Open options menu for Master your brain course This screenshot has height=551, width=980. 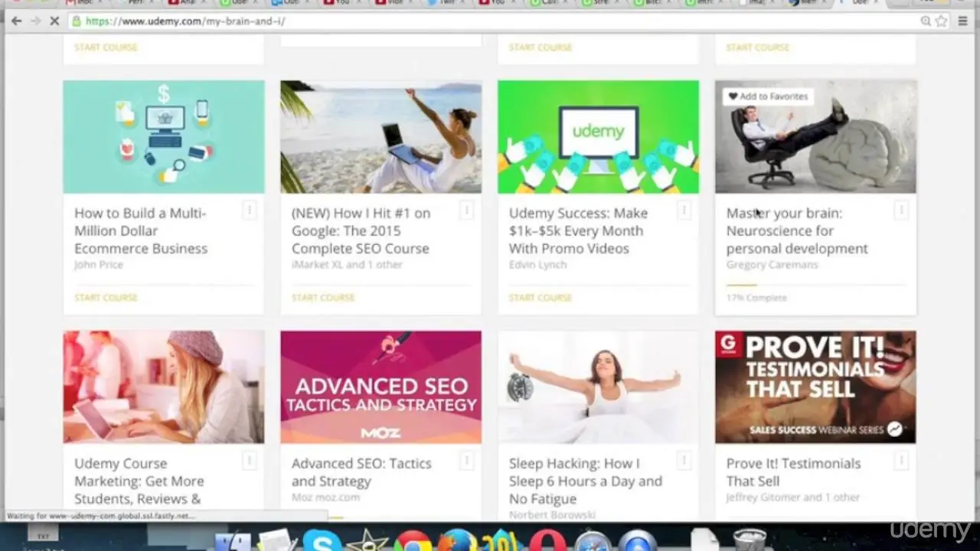901,210
